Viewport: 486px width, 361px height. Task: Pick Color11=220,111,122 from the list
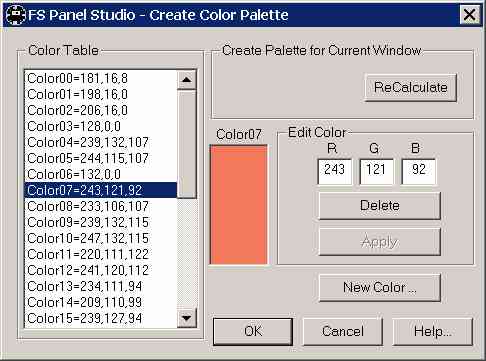(x=101, y=254)
